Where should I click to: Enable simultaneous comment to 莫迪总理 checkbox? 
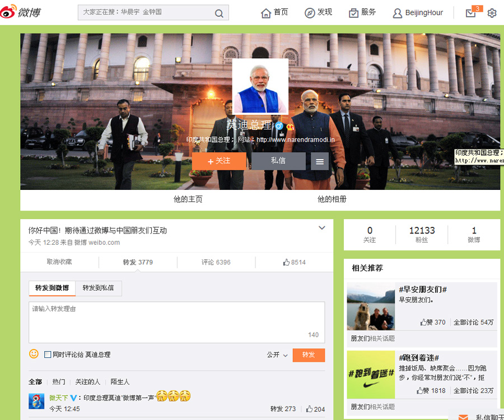tap(48, 354)
